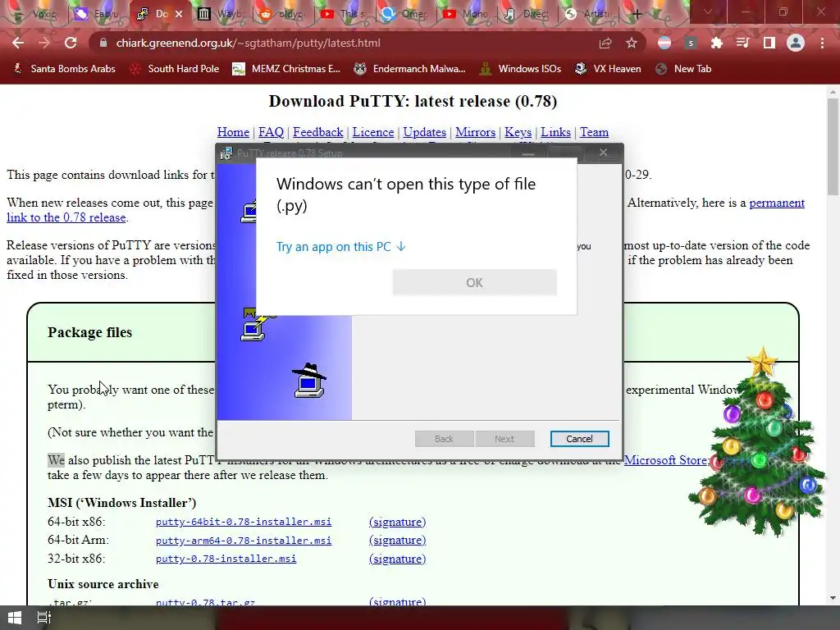Open the MEMZ Christmas bookmark
This screenshot has width=840, height=630.
286,69
